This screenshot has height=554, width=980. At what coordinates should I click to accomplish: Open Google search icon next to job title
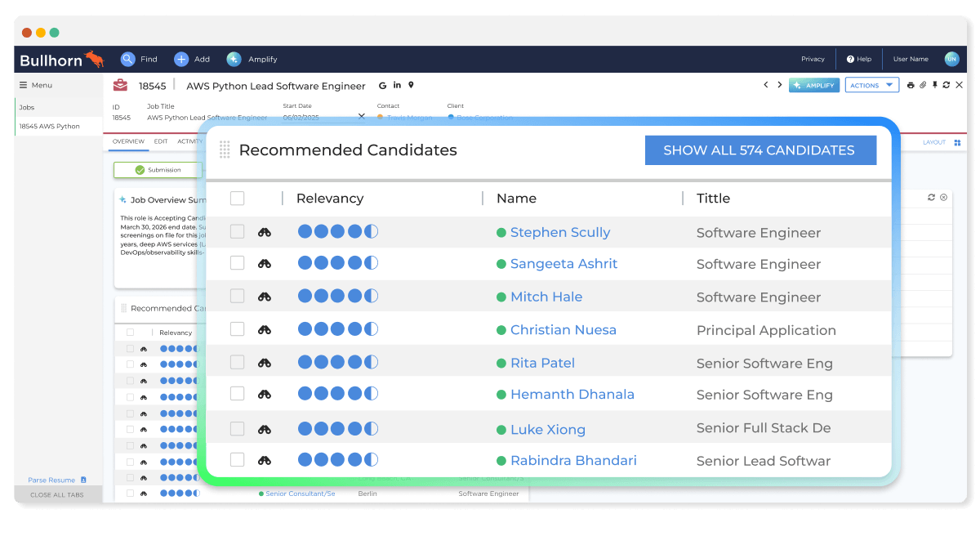(382, 85)
